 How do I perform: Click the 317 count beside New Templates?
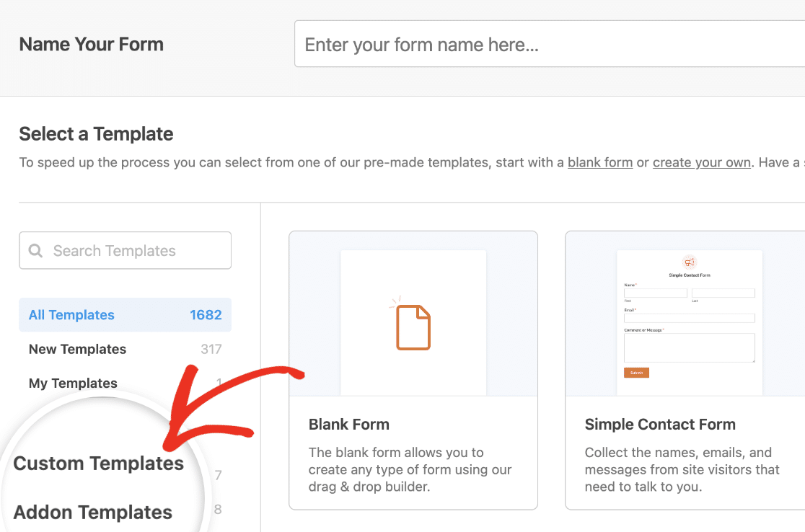point(211,350)
